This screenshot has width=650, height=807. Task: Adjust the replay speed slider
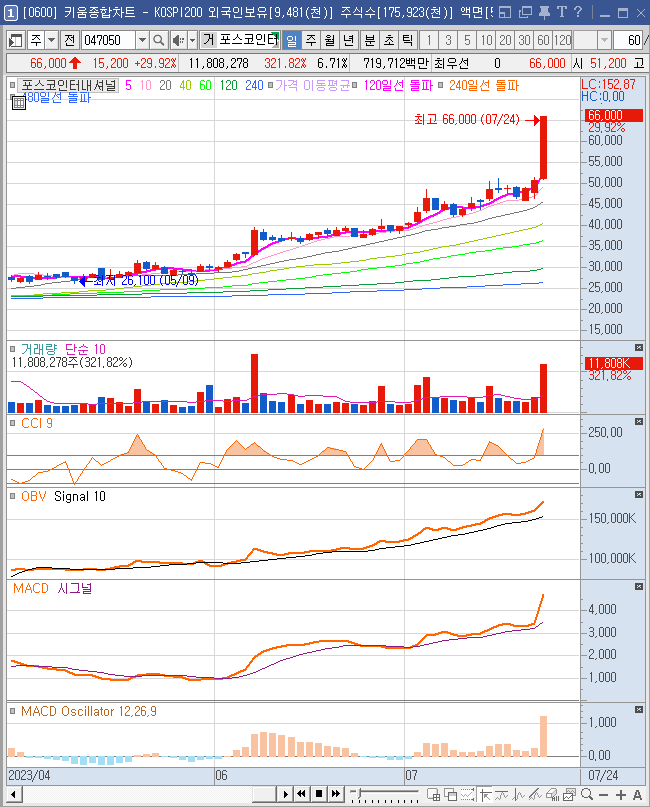(384, 794)
